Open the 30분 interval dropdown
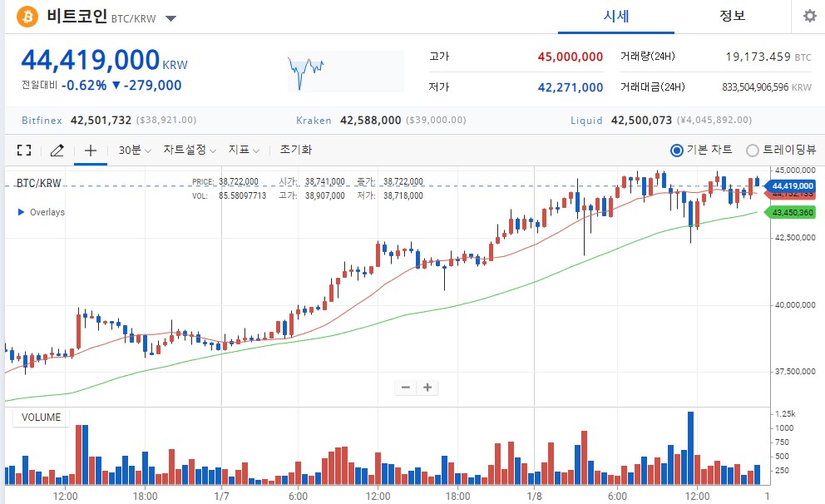The image size is (825, 504). (135, 150)
